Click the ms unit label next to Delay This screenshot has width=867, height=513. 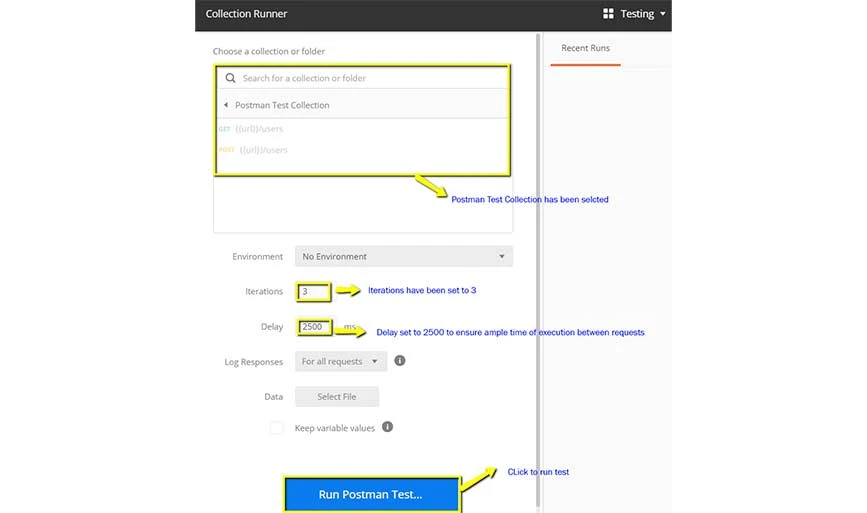349,327
